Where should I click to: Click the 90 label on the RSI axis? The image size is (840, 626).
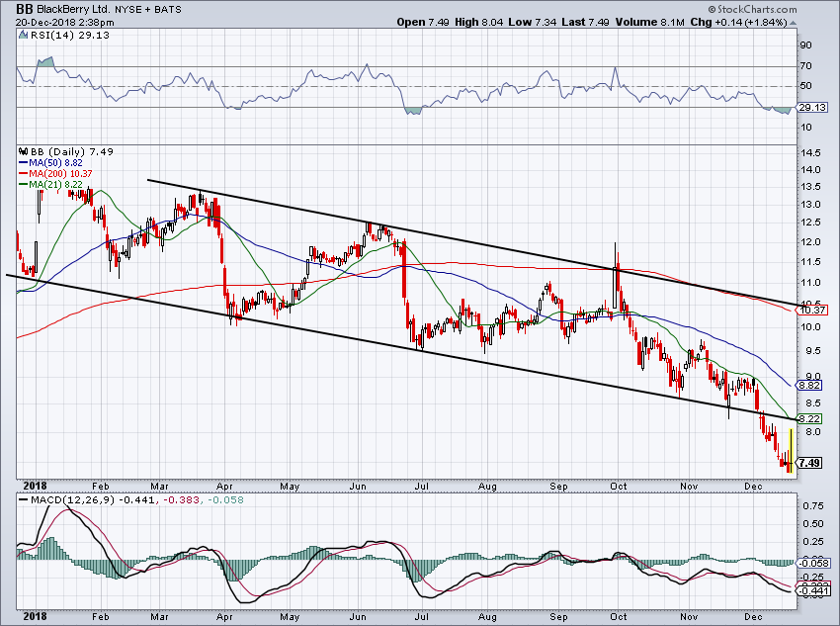click(805, 45)
